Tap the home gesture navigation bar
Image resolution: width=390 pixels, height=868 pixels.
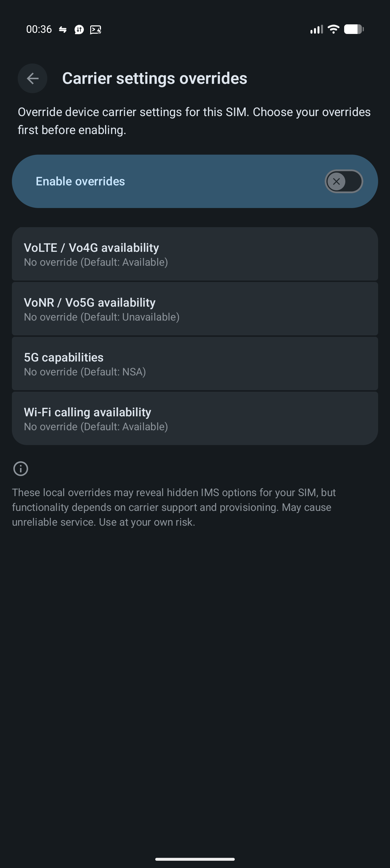tap(195, 859)
